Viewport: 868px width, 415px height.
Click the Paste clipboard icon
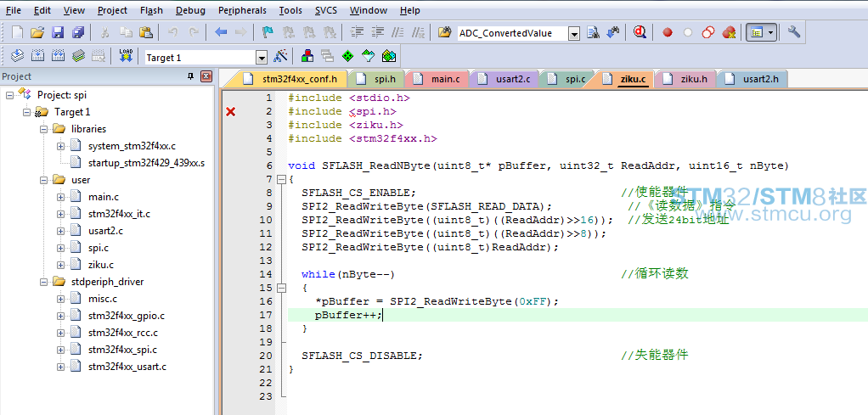click(145, 32)
